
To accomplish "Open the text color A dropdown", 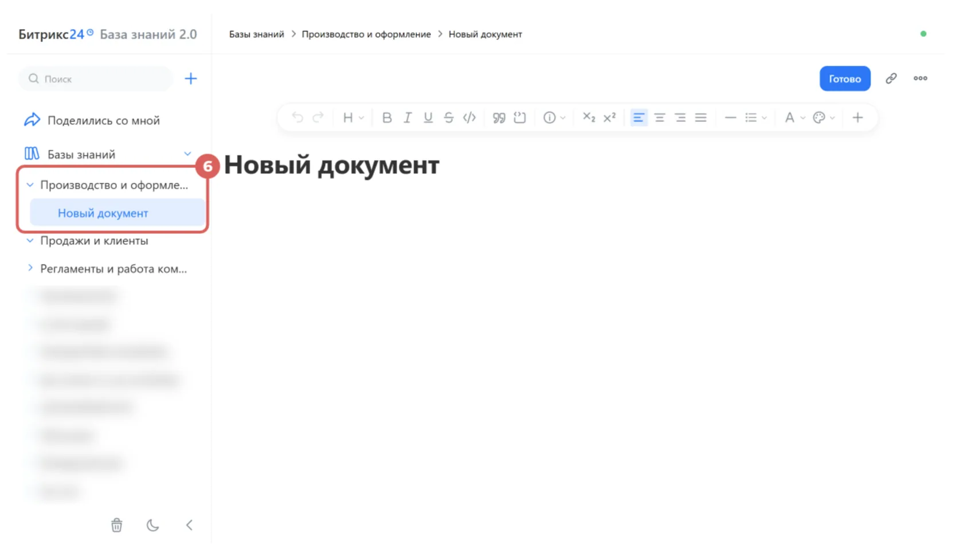I will (794, 118).
